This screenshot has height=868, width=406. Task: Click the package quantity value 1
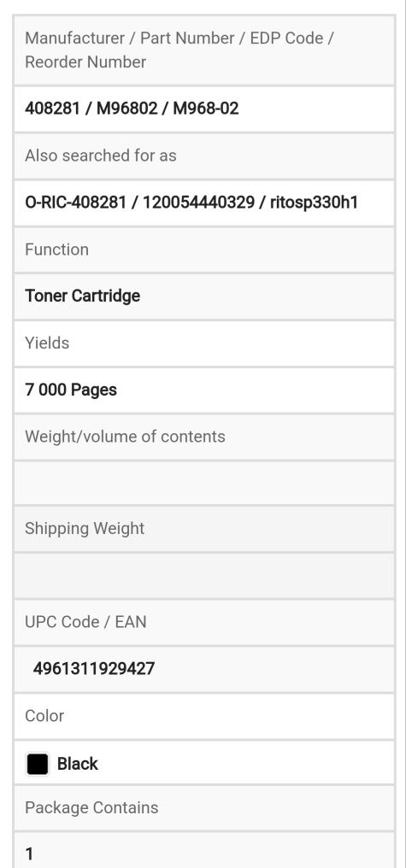tap(29, 854)
